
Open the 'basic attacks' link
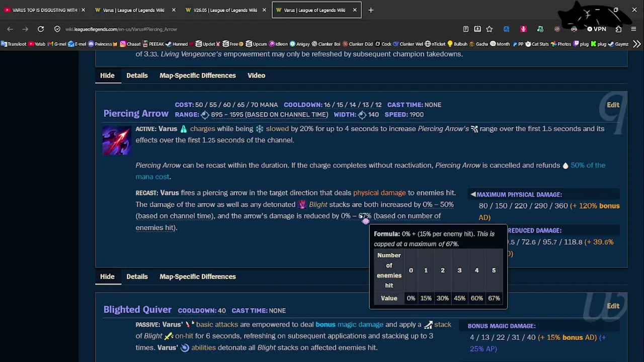(x=217, y=325)
